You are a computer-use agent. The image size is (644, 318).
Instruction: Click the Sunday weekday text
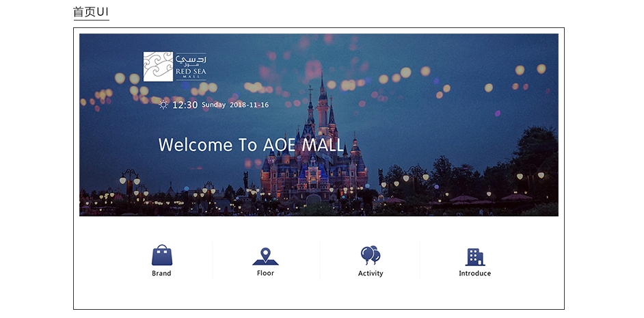(213, 105)
